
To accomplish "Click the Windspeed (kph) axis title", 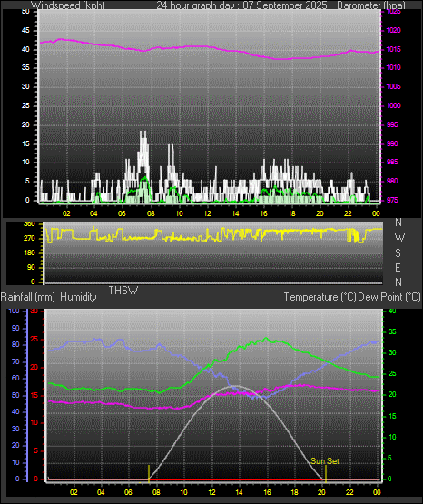I will click(68, 5).
